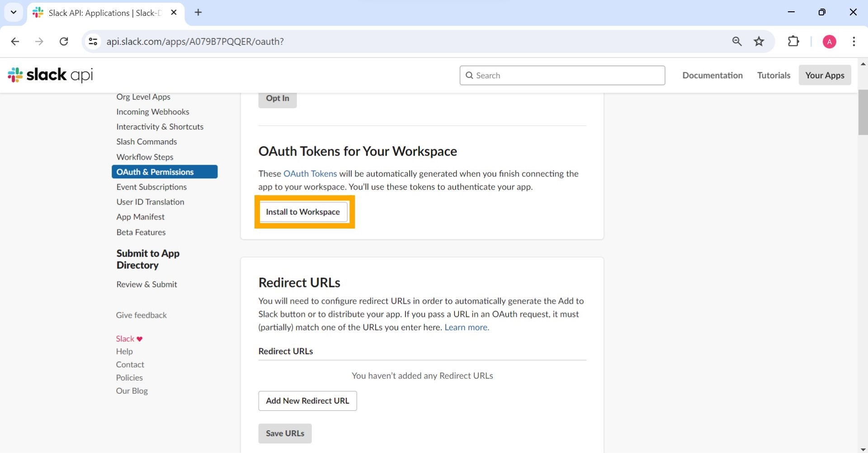Viewport: 868px width, 453px height.
Task: Click the OAuth Tokens hyperlink
Action: click(310, 174)
